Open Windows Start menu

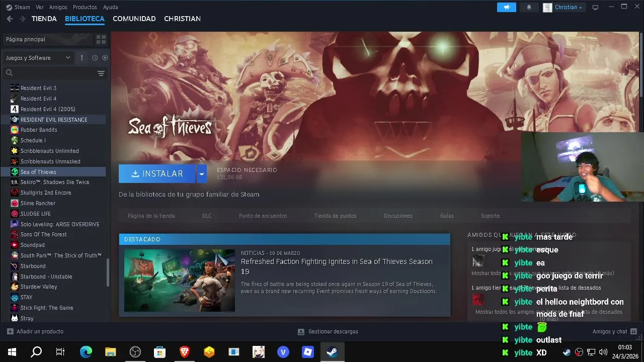click(x=12, y=352)
